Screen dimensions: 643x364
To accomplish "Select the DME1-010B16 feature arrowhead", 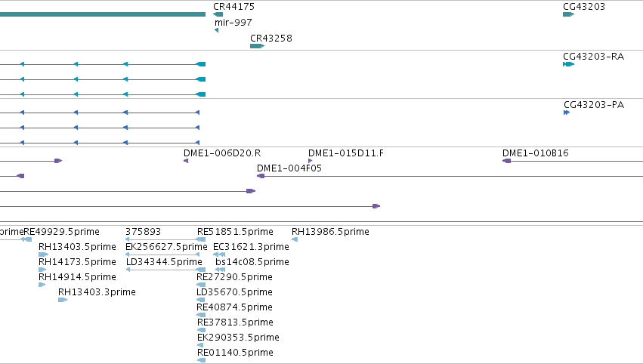I will [506, 161].
